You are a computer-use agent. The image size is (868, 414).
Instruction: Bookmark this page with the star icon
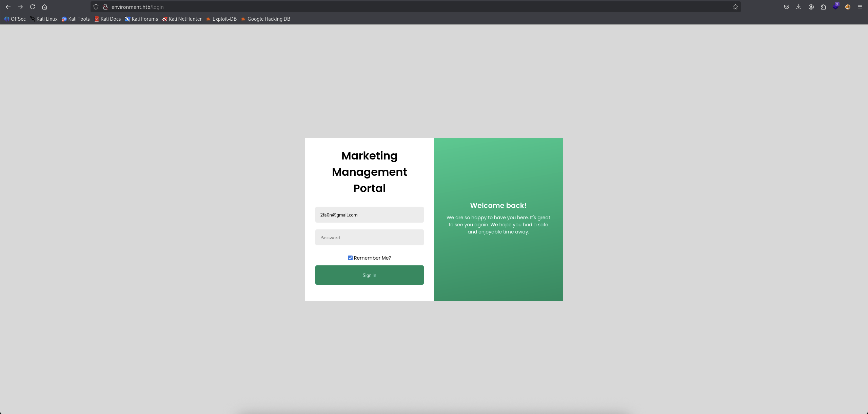click(735, 7)
